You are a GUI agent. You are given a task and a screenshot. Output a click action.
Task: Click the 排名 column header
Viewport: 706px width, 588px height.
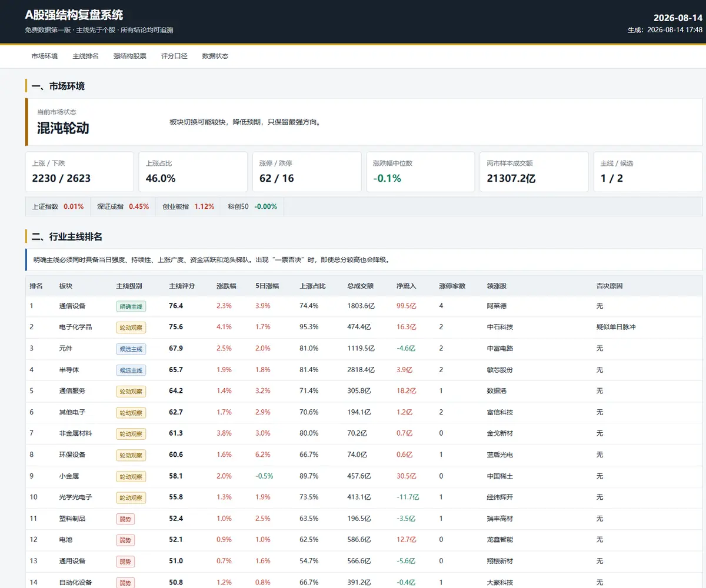point(36,286)
